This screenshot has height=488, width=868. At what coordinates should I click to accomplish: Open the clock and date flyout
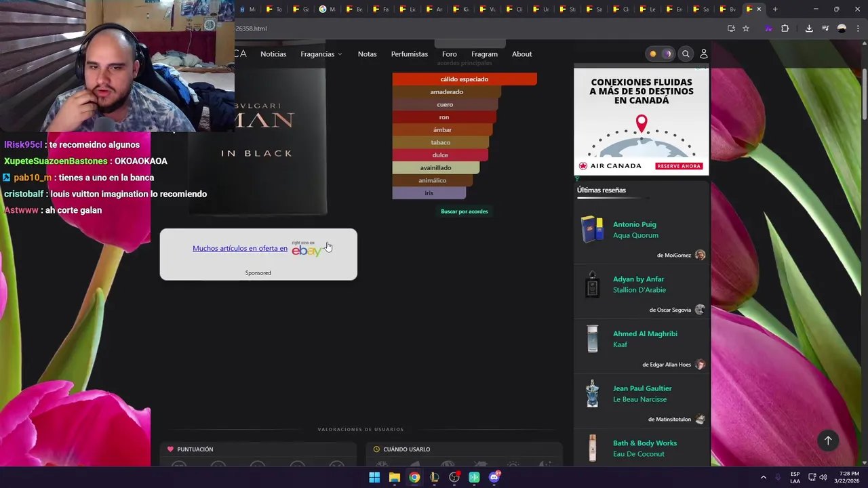click(x=847, y=477)
